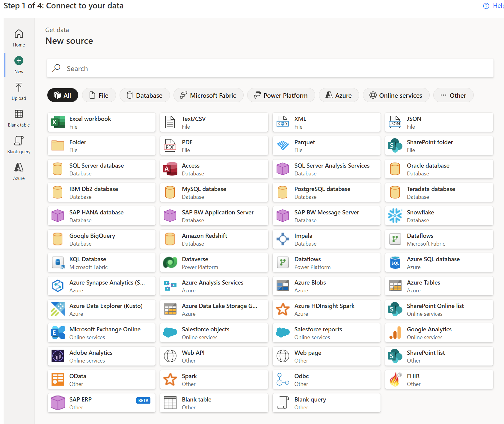Click the Search input field
Viewport: 504px width, 424px height.
(x=270, y=68)
